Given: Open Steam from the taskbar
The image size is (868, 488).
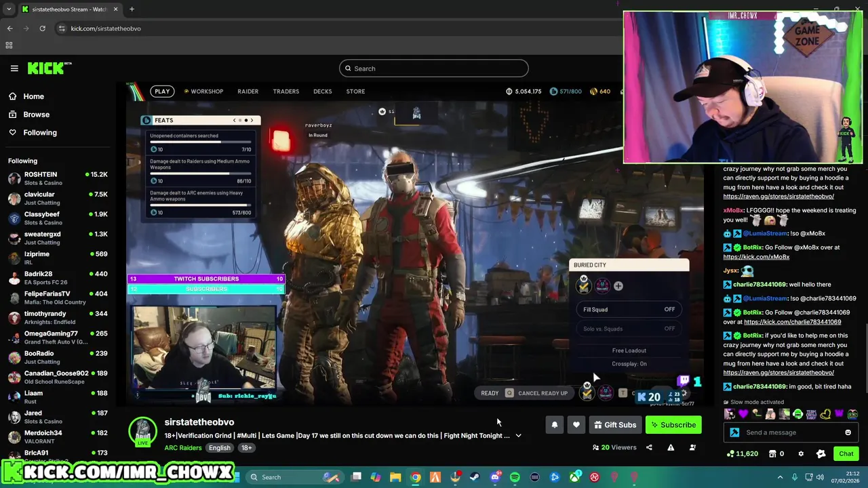Looking at the screenshot, I should pyautogui.click(x=475, y=477).
